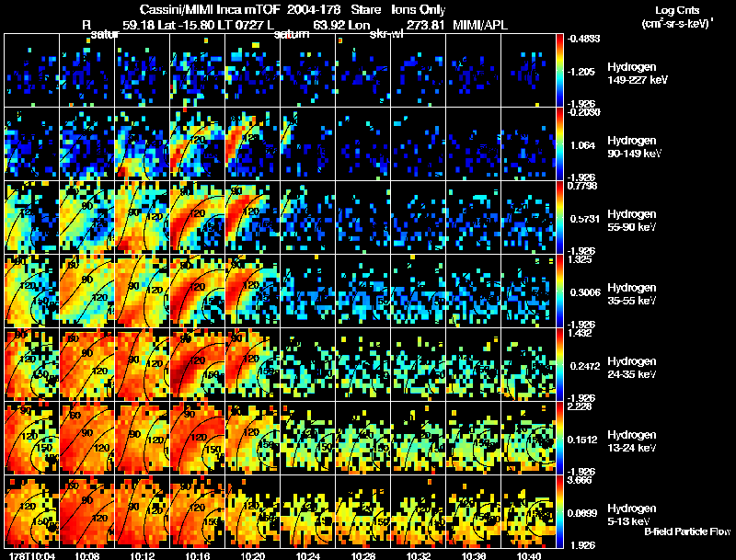Click the 1.064 color scale value

click(582, 145)
